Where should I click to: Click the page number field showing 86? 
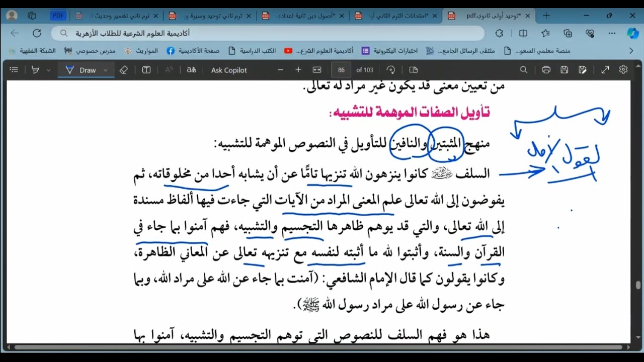click(x=341, y=70)
